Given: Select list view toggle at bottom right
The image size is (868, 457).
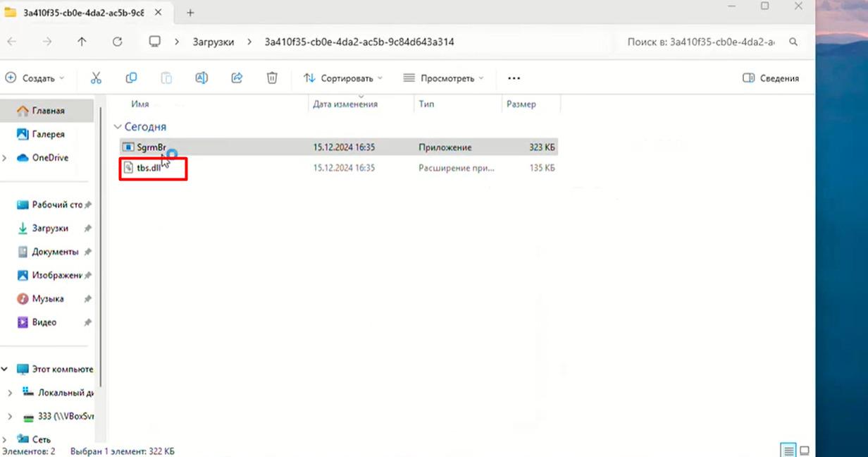Looking at the screenshot, I should (x=787, y=449).
